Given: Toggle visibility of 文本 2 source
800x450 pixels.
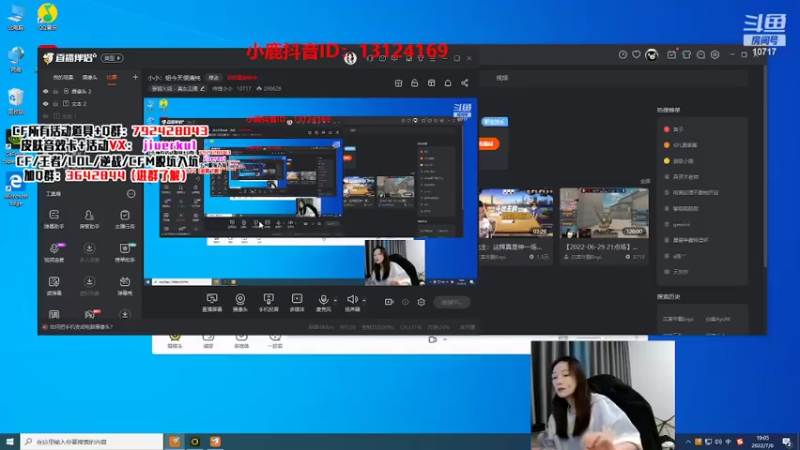Looking at the screenshot, I should point(46,104).
